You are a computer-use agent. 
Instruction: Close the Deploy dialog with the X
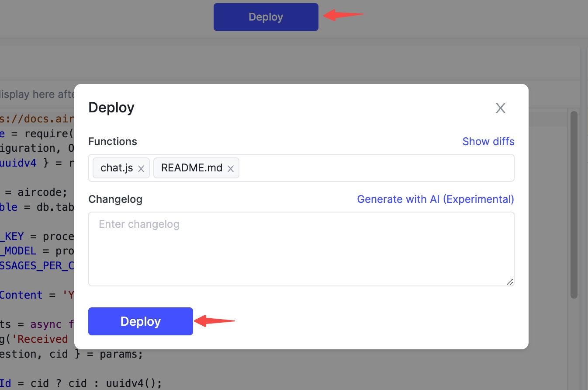[x=500, y=108]
